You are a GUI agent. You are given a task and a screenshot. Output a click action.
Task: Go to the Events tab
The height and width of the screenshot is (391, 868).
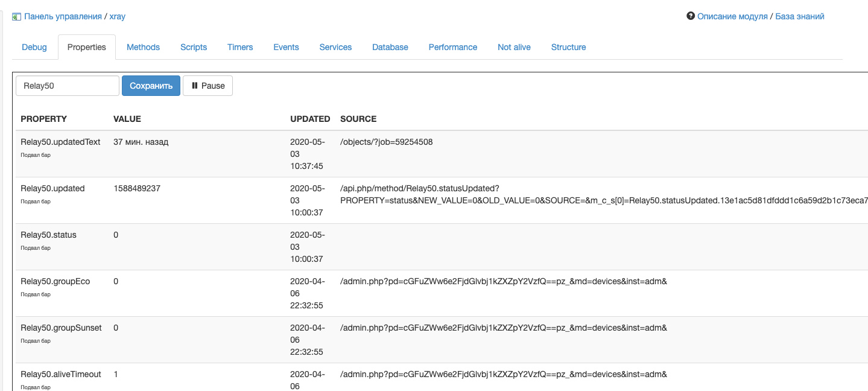click(x=286, y=47)
